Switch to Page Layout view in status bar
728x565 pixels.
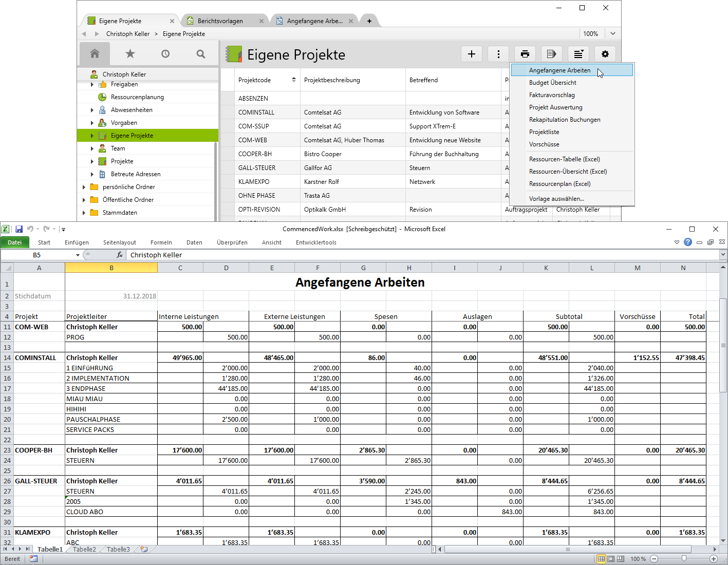point(611,559)
